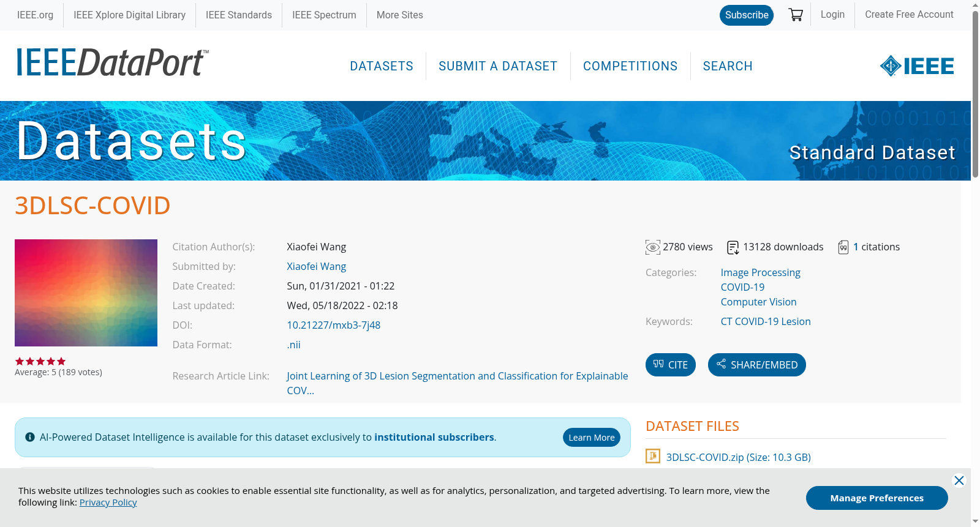Open the Privacy Policy link
980x527 pixels.
click(108, 503)
